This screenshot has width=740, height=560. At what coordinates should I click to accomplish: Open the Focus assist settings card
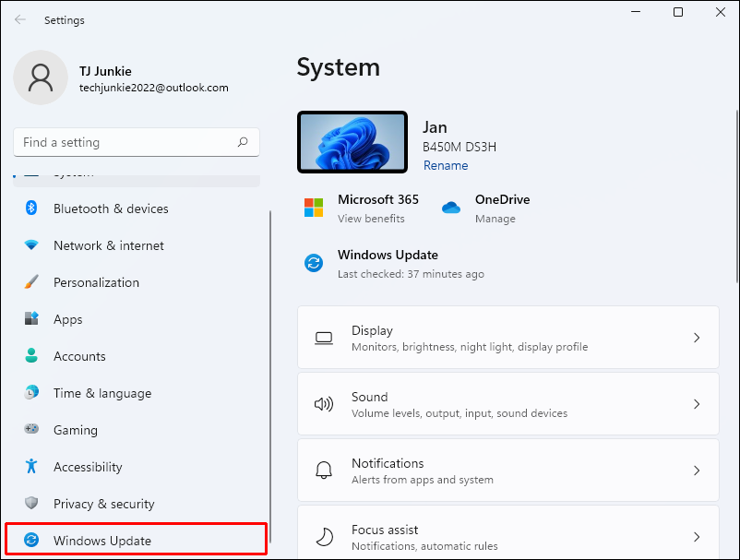pos(508,532)
